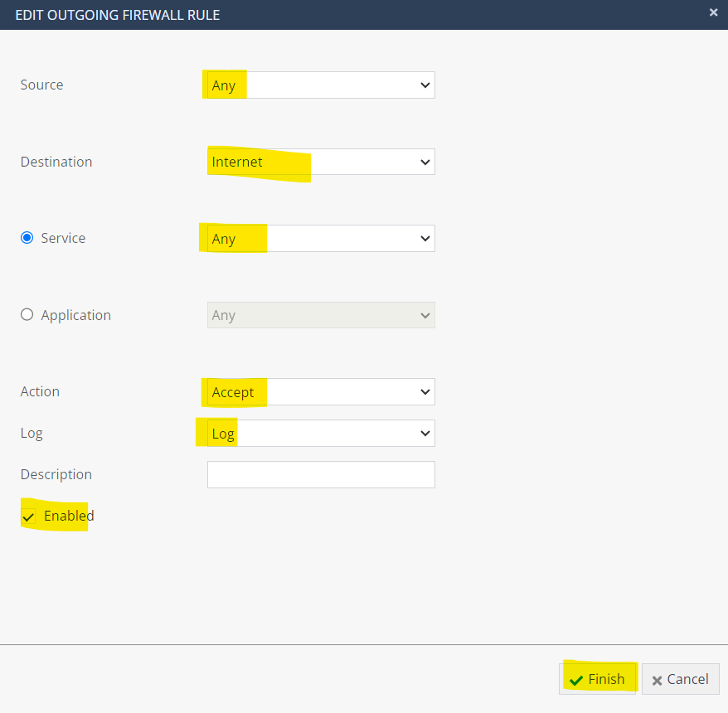Open the Log setting dropdown
728x713 pixels.
[x=321, y=434]
